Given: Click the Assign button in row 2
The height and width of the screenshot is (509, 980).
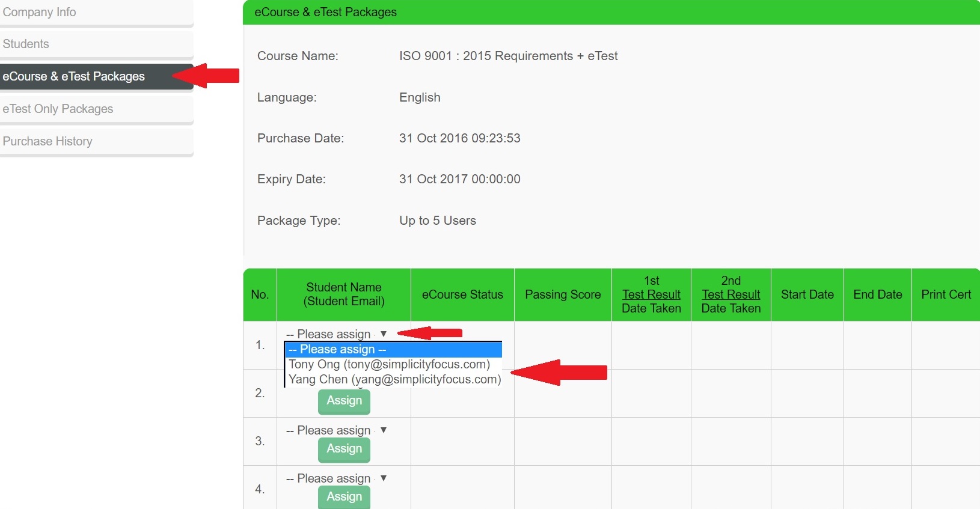Looking at the screenshot, I should pyautogui.click(x=344, y=401).
